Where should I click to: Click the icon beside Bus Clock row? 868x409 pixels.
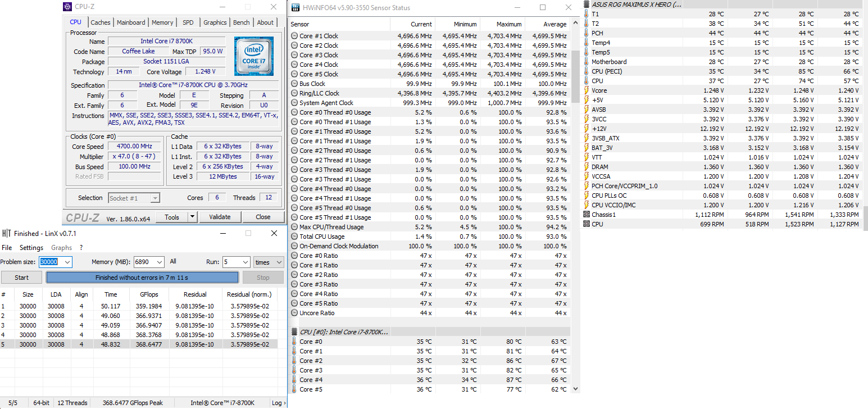294,84
